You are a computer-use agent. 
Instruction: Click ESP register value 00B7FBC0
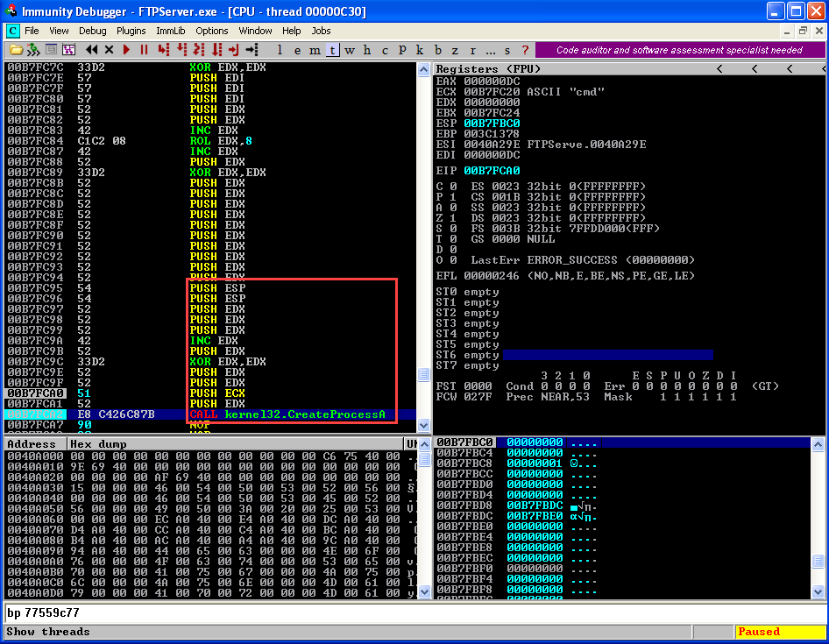[x=492, y=124]
